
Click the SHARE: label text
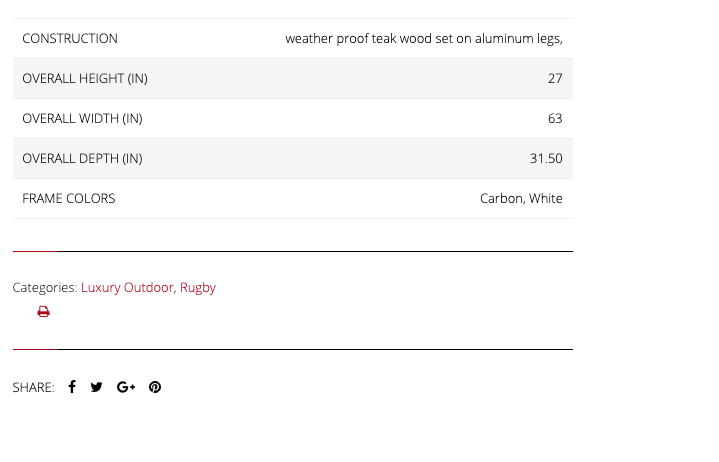[x=33, y=387]
